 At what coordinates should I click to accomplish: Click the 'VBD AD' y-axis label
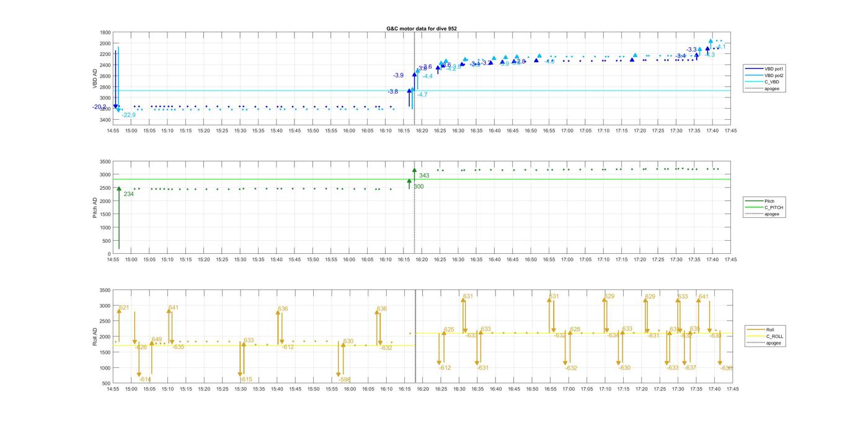pyautogui.click(x=95, y=79)
